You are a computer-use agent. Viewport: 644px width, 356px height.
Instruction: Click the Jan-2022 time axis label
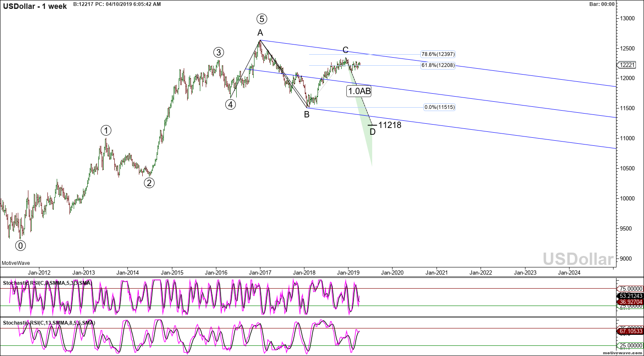coord(481,273)
